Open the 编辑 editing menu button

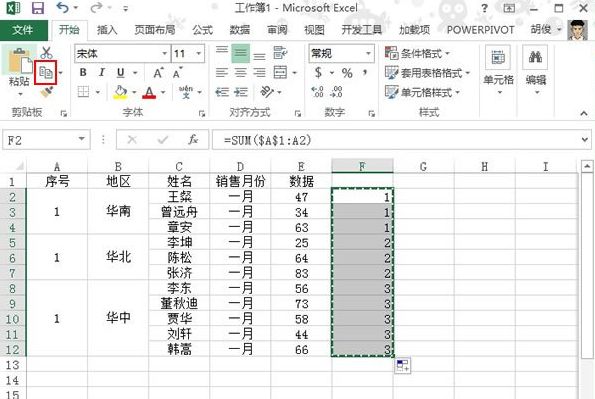point(535,69)
